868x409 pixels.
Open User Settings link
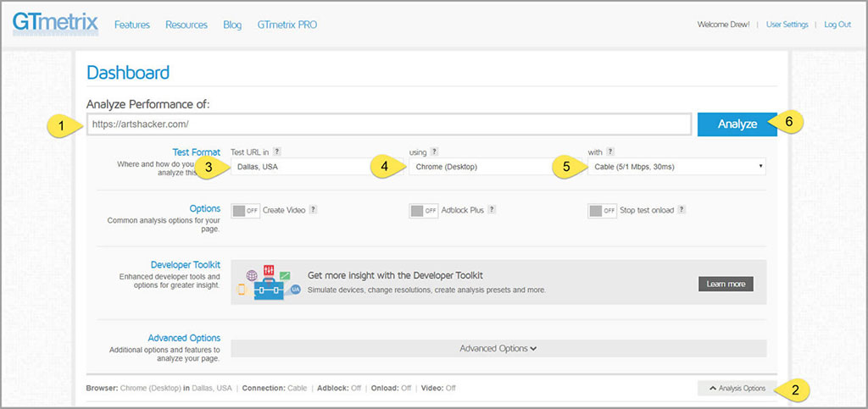click(x=787, y=25)
